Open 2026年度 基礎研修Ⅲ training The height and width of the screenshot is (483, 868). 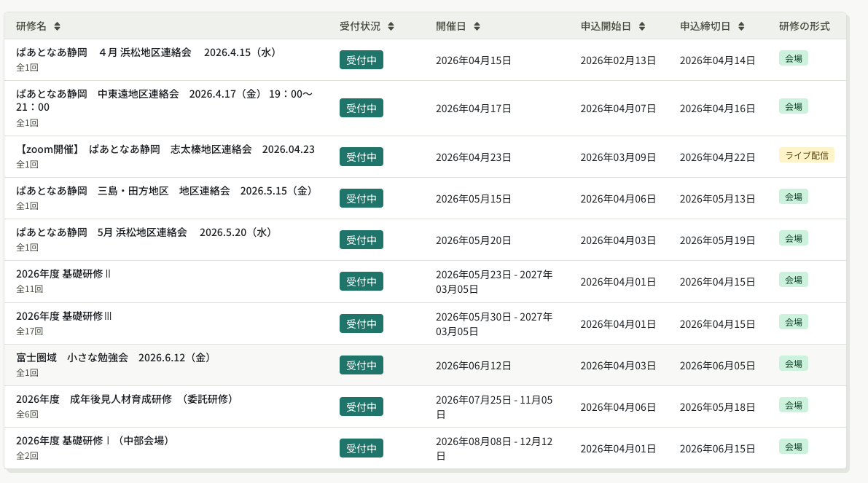tap(63, 316)
